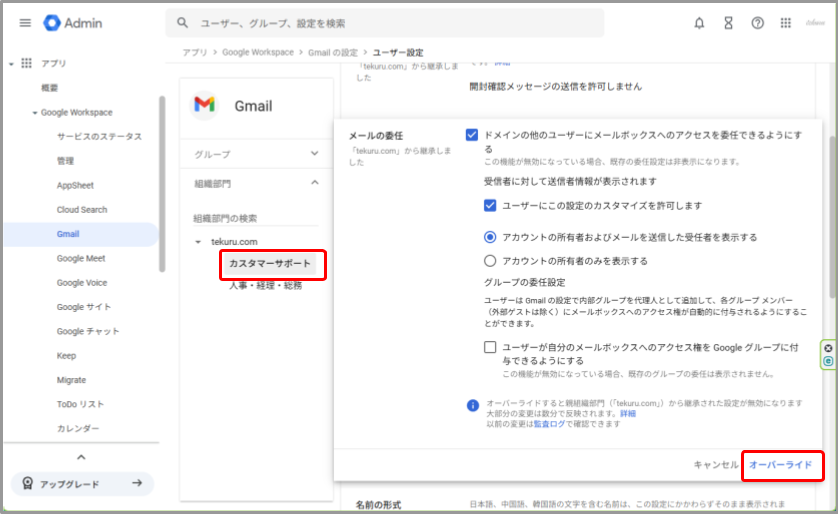
Task: Open the main hamburger menu
Action: 25,23
